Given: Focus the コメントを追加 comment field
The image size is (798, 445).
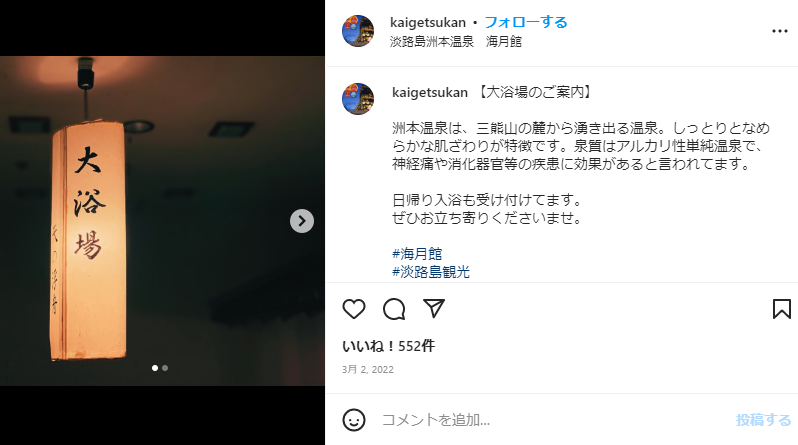Looking at the screenshot, I should pyautogui.click(x=555, y=420).
